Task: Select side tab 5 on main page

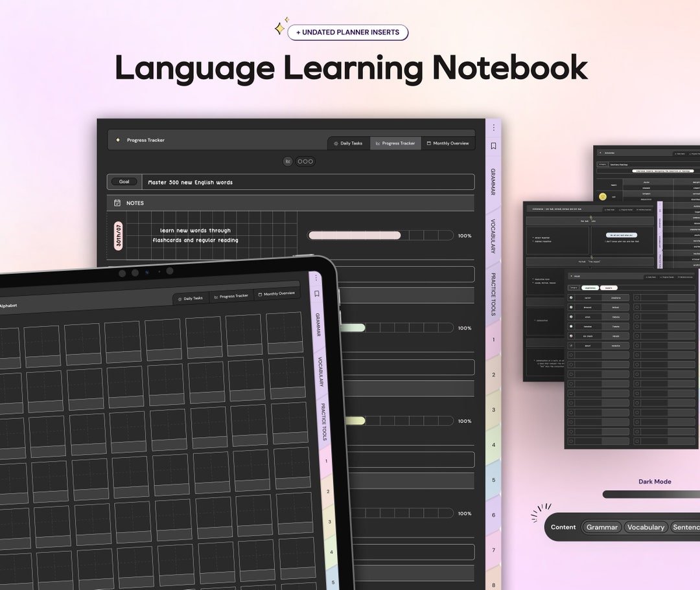Action: (493, 481)
